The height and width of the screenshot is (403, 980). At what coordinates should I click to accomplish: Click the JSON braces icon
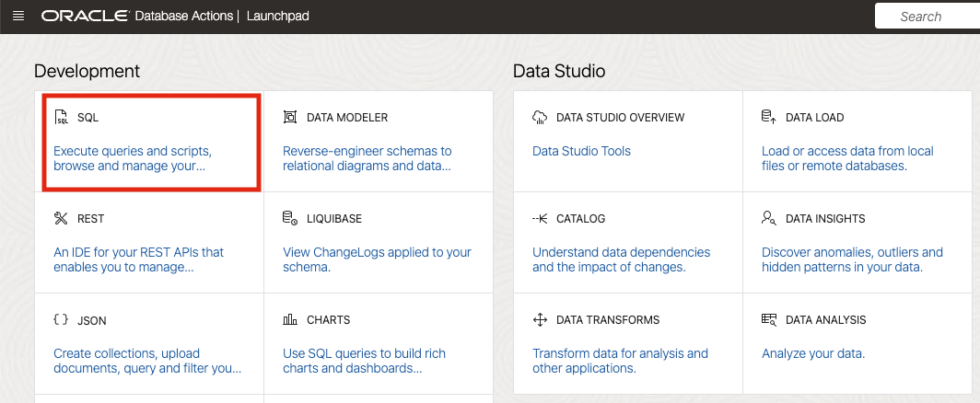(x=62, y=320)
